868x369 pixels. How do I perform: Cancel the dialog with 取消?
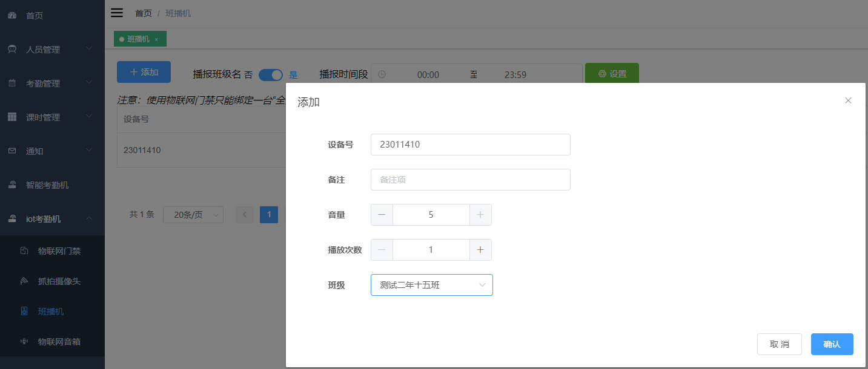click(x=780, y=344)
